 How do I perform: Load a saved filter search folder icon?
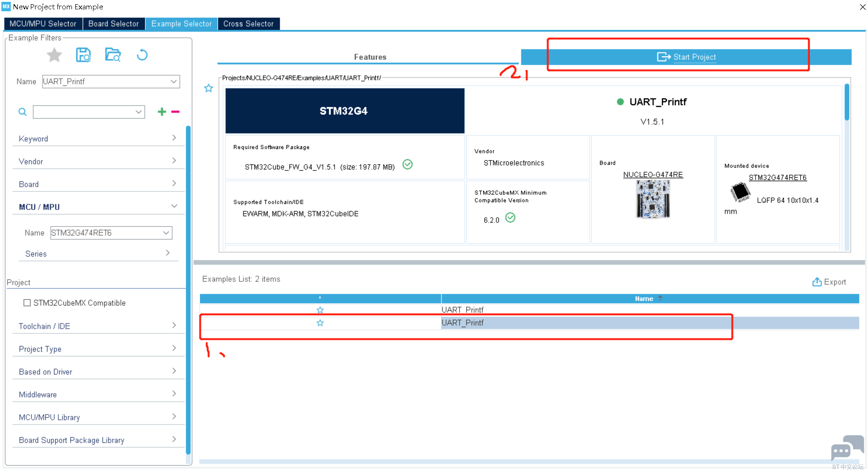point(113,55)
